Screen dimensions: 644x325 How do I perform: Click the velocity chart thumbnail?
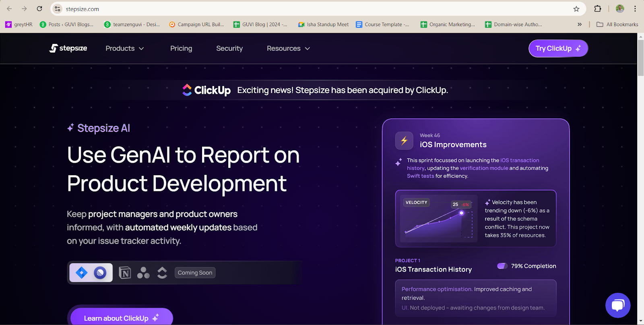(439, 219)
